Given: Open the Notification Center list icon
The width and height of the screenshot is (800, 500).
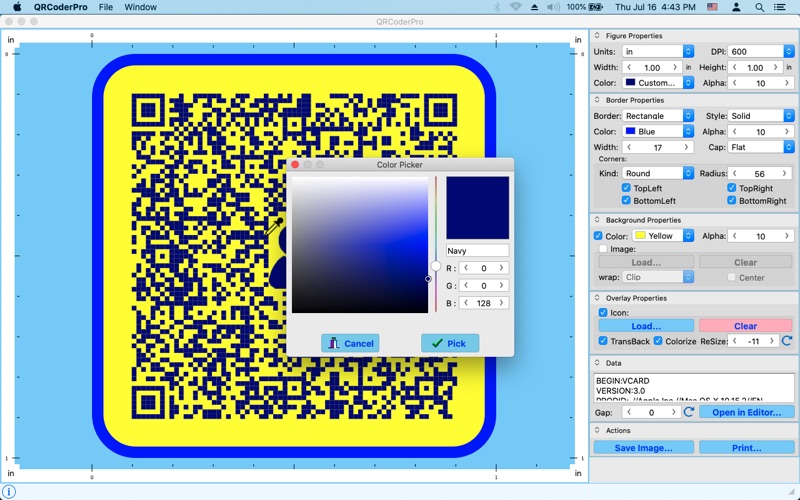Looking at the screenshot, I should click(x=779, y=7).
